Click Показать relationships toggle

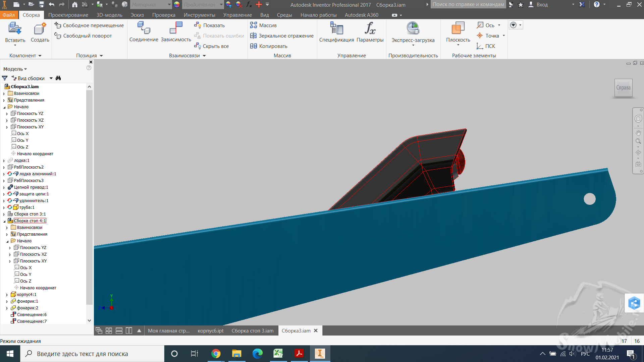210,25
